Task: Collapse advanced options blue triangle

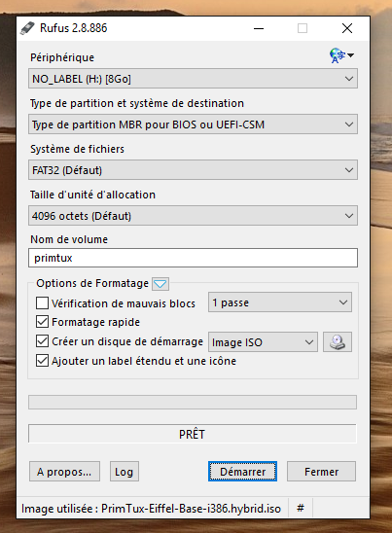Action: click(x=160, y=283)
